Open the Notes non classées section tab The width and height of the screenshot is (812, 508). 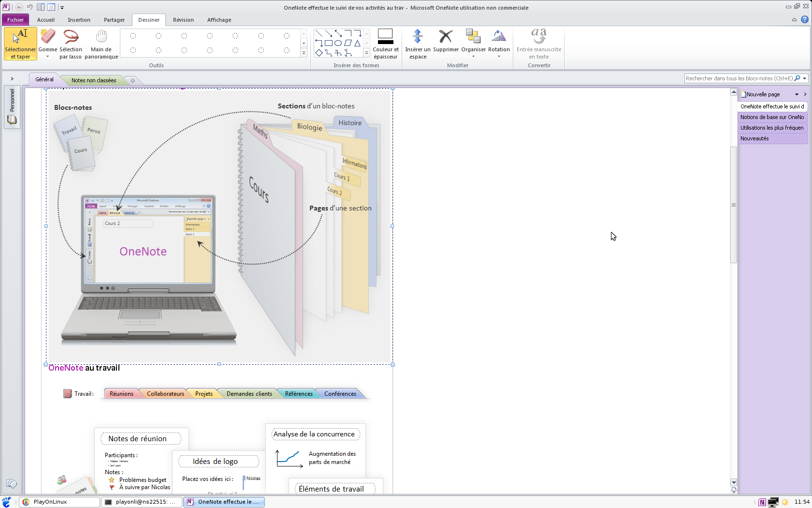click(x=94, y=80)
